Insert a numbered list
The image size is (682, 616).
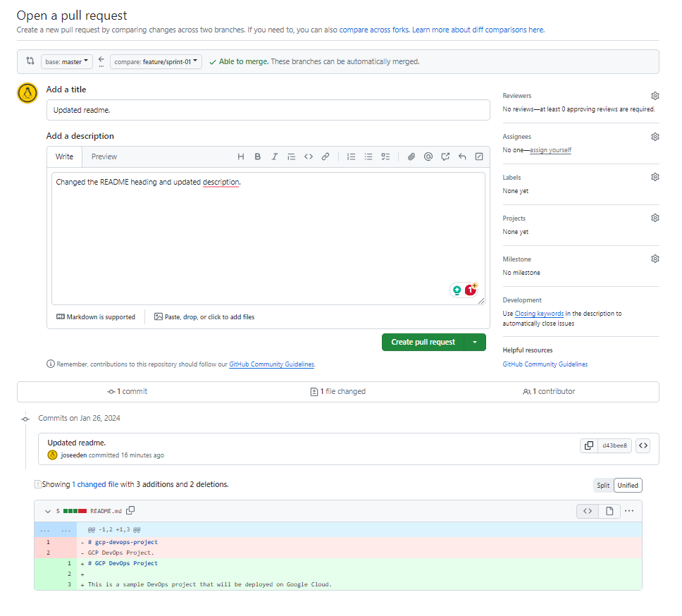click(x=351, y=156)
